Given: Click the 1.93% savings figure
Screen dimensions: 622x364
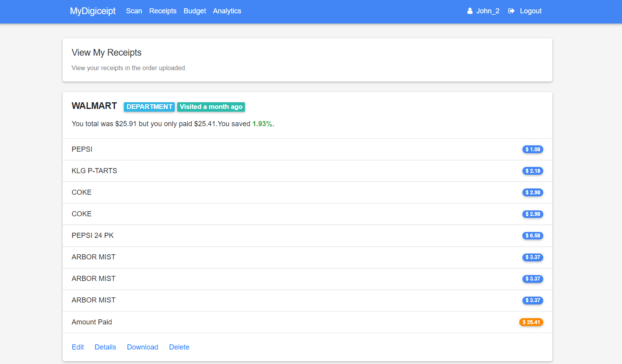Looking at the screenshot, I should click(x=262, y=124).
